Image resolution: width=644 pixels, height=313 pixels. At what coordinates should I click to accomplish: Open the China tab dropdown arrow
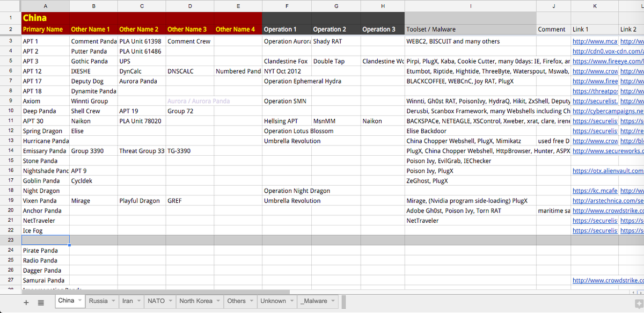coord(80,301)
